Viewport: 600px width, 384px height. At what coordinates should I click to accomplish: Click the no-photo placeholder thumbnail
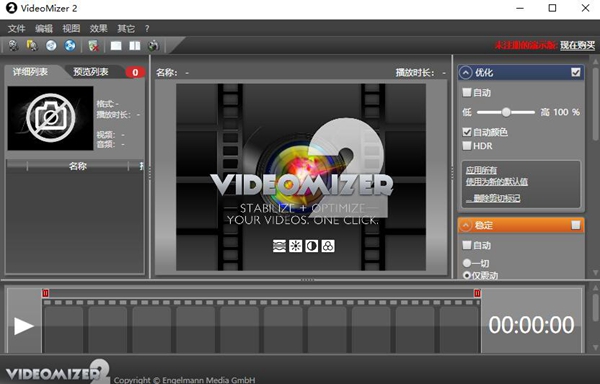pos(51,118)
